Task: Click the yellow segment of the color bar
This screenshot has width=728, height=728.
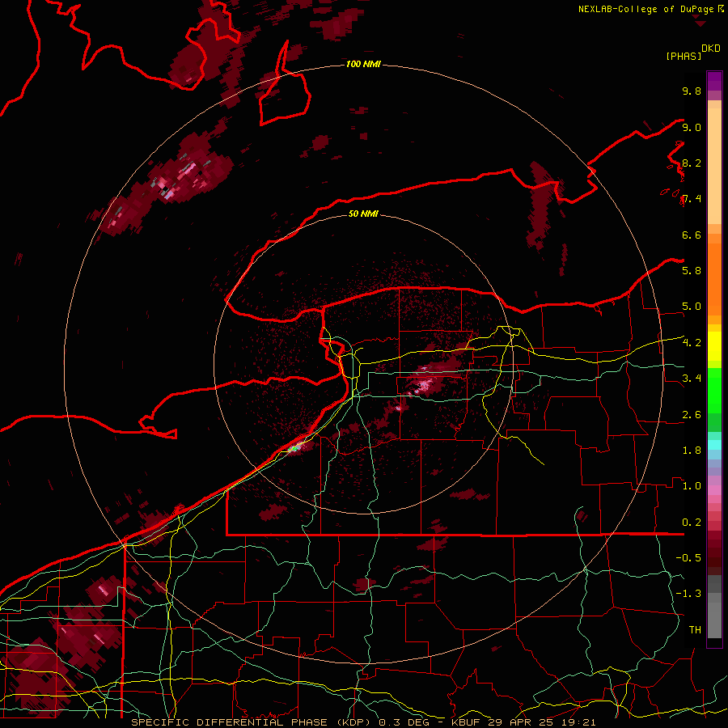Action: click(714, 346)
